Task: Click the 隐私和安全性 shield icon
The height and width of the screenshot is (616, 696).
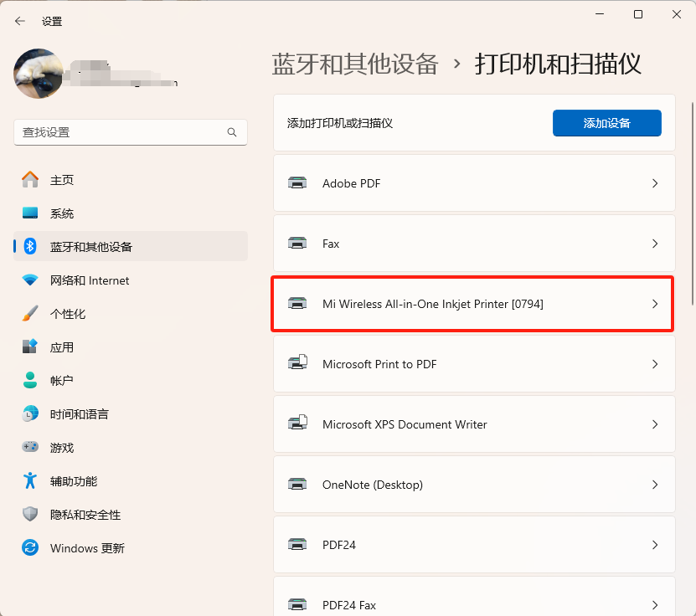Action: coord(30,514)
